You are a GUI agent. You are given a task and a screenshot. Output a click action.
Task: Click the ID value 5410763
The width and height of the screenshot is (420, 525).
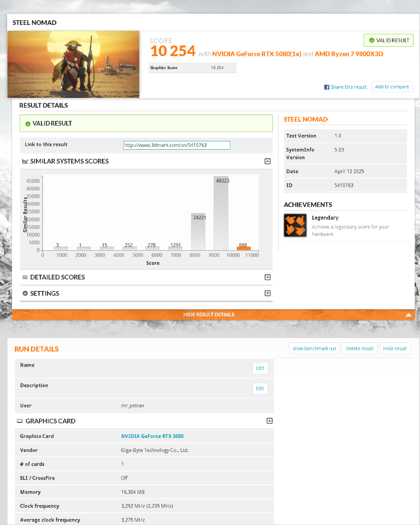tap(344, 185)
